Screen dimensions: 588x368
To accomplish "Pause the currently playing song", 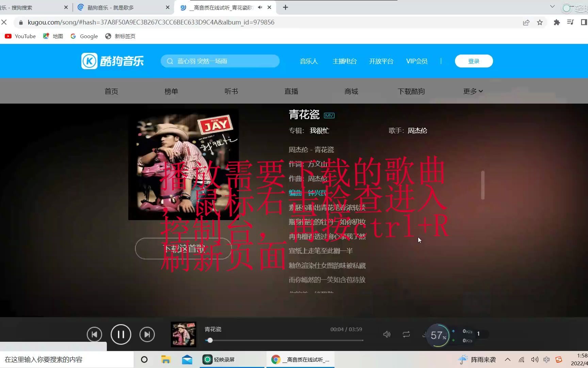I will [x=121, y=334].
